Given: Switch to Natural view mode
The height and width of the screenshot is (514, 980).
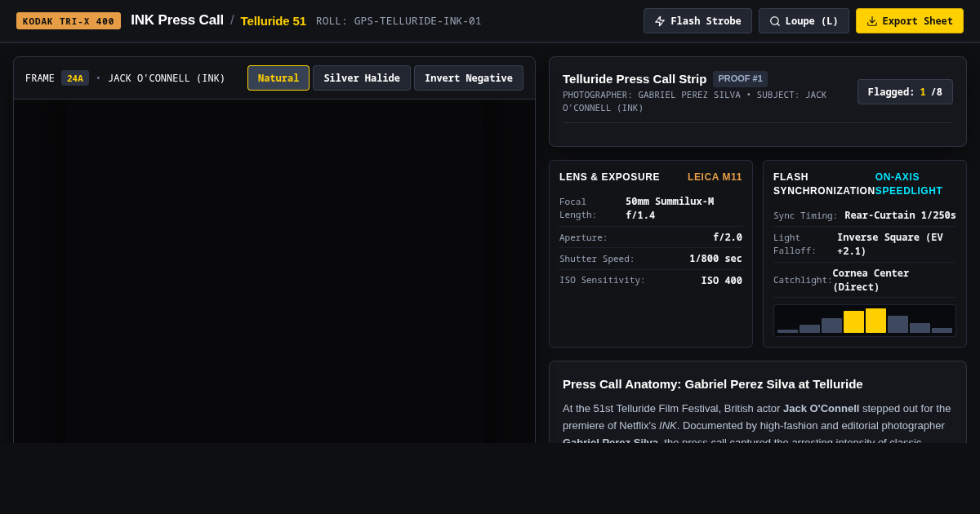Looking at the screenshot, I should (278, 78).
